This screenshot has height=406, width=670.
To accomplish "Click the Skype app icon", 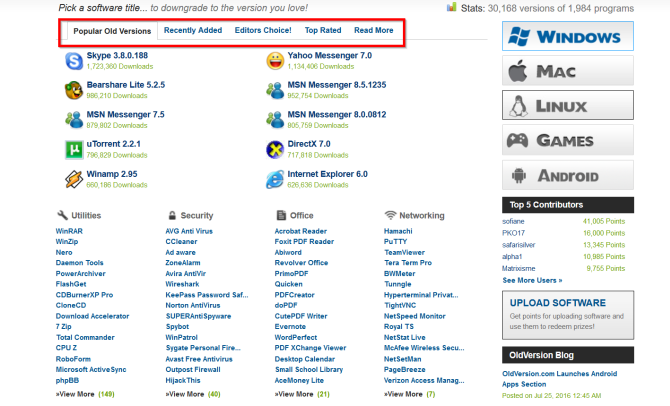I will click(x=74, y=61).
